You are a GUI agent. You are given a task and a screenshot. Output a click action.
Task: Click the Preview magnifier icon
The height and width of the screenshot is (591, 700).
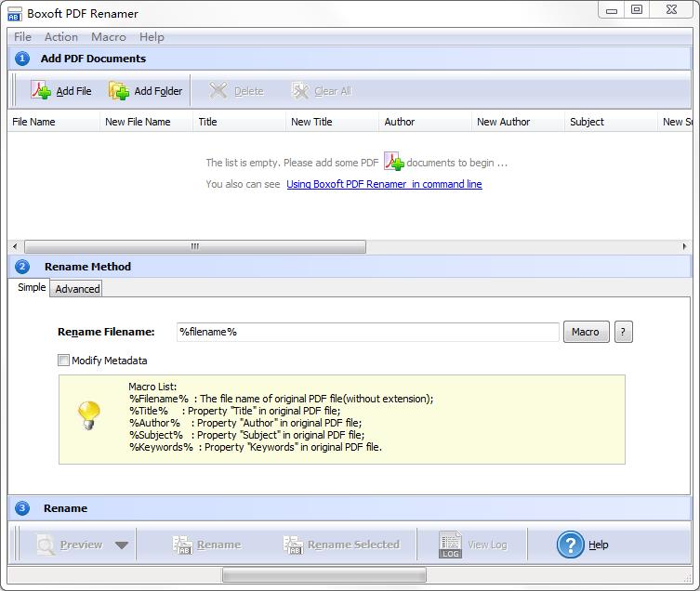tap(46, 545)
